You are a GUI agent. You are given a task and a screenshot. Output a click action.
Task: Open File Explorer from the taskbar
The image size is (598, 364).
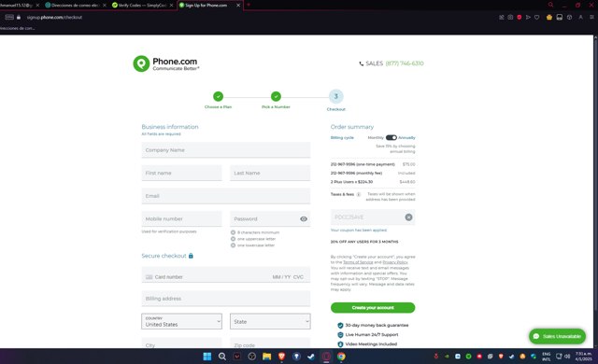pos(266,357)
